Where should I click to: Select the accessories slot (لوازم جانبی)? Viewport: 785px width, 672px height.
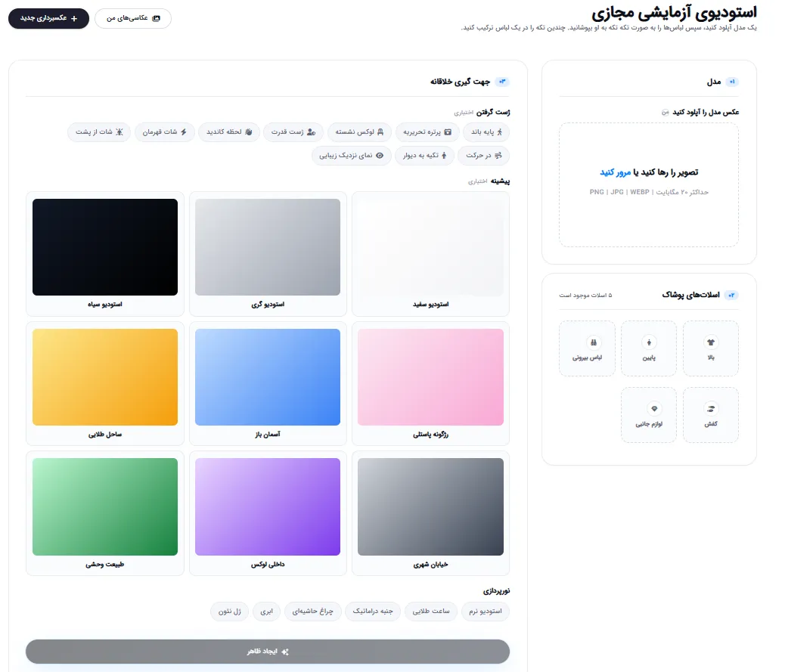click(649, 415)
